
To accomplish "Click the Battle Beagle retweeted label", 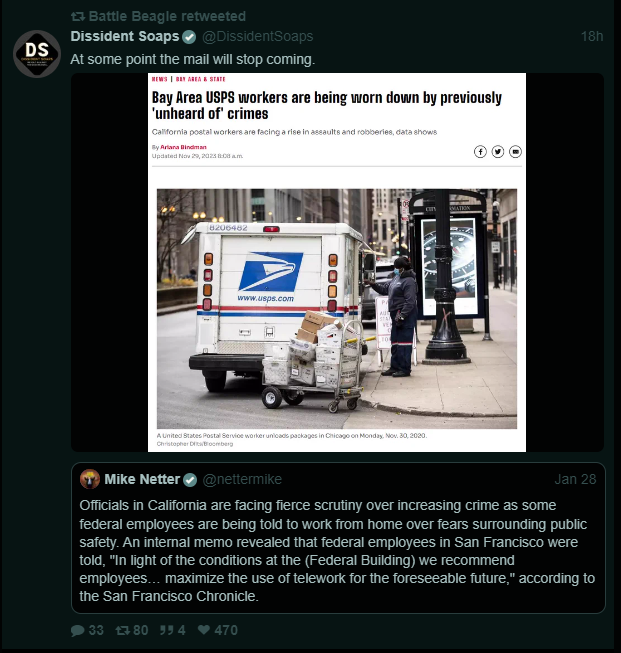I will (x=167, y=16).
